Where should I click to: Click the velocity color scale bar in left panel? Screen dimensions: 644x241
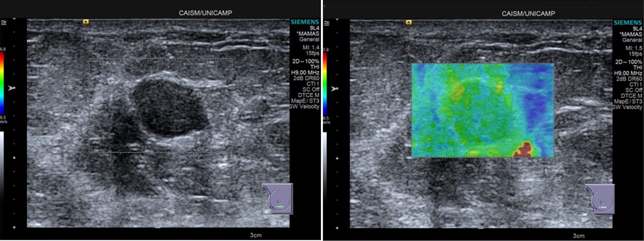[3, 84]
